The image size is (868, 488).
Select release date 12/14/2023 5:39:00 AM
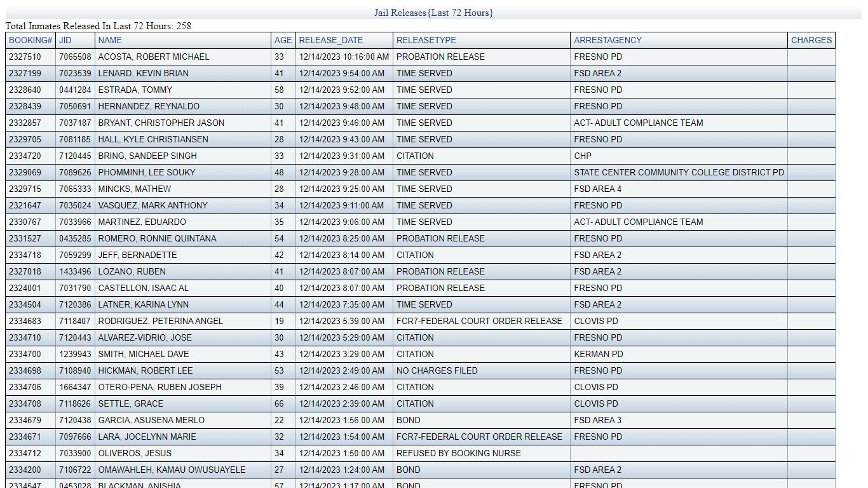pyautogui.click(x=342, y=321)
